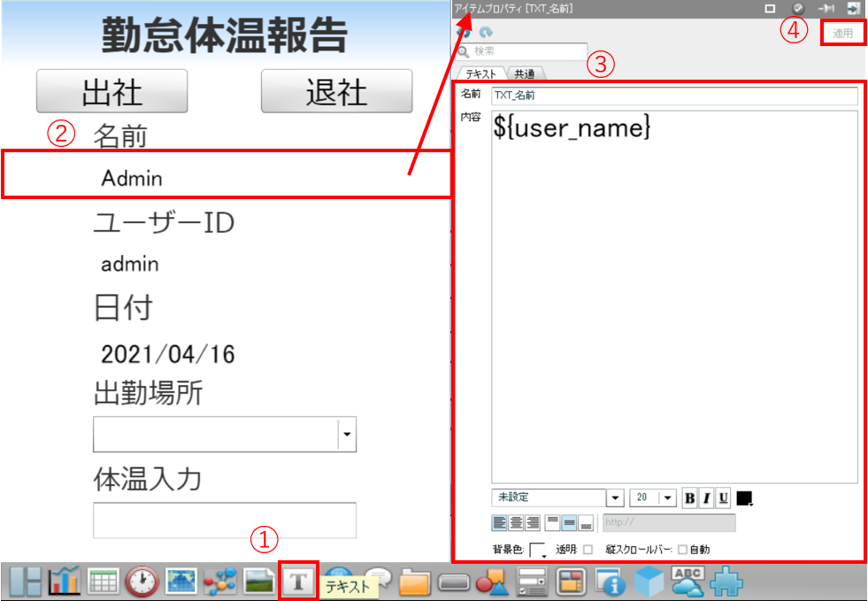The image size is (868, 601).
Task: Select the blue cube item icon
Action: pyautogui.click(x=650, y=581)
